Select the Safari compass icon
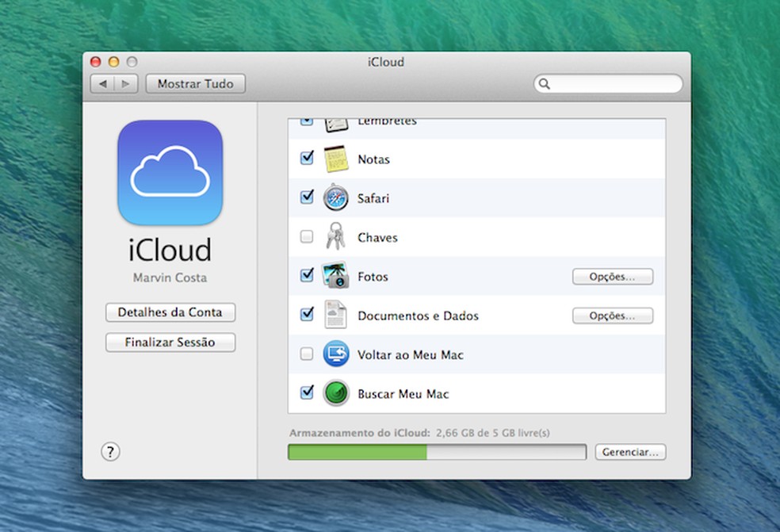The height and width of the screenshot is (532, 780). point(336,197)
